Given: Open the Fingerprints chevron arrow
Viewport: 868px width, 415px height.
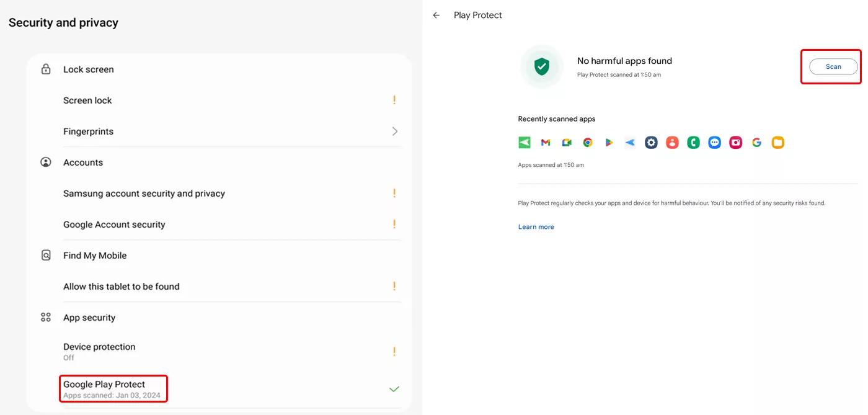Looking at the screenshot, I should tap(395, 131).
